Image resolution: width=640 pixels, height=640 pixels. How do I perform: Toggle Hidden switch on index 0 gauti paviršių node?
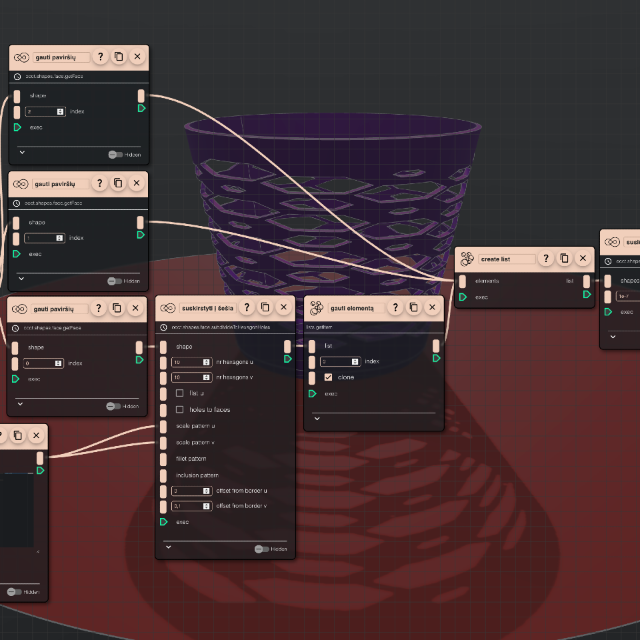pos(113,406)
